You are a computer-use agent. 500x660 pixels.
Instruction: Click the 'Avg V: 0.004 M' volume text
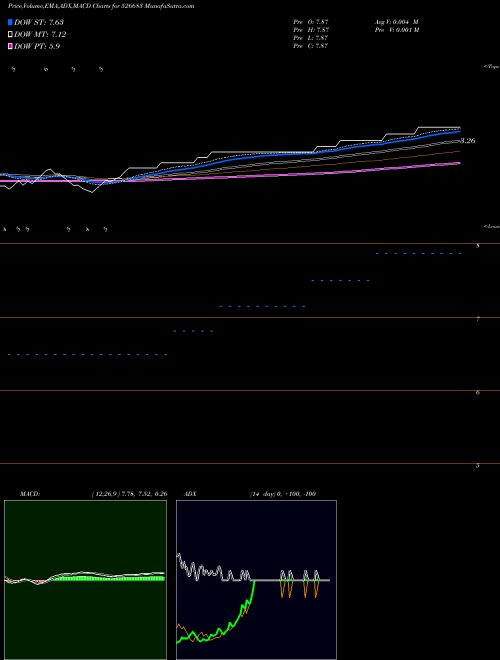click(x=396, y=22)
